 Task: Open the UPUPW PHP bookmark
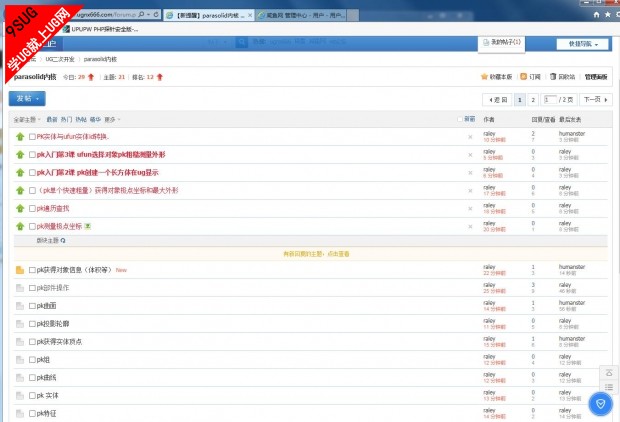(x=101, y=29)
